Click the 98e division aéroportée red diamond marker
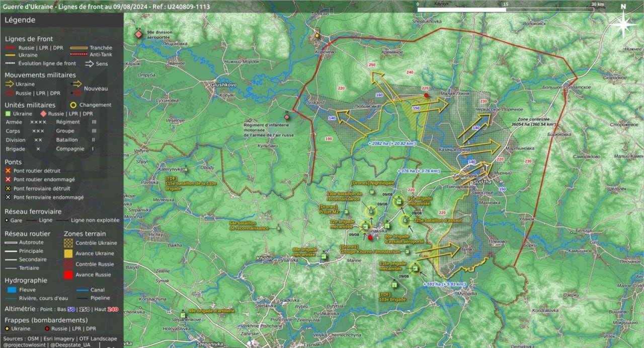The width and height of the screenshot is (644, 348). (138, 34)
